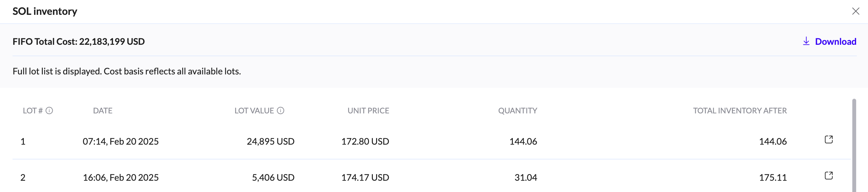This screenshot has width=868, height=192.
Task: Click the UNIT PRICE column header
Action: pos(368,111)
